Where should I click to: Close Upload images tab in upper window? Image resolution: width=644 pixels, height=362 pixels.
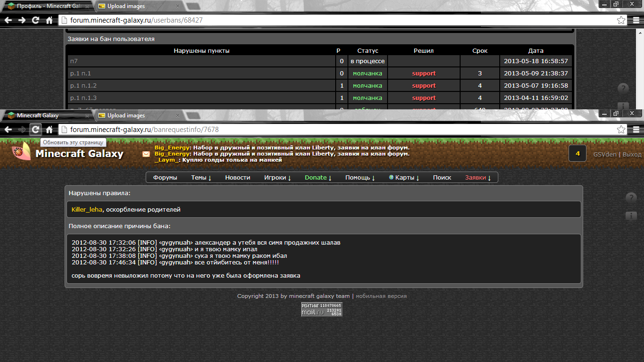pyautogui.click(x=177, y=7)
